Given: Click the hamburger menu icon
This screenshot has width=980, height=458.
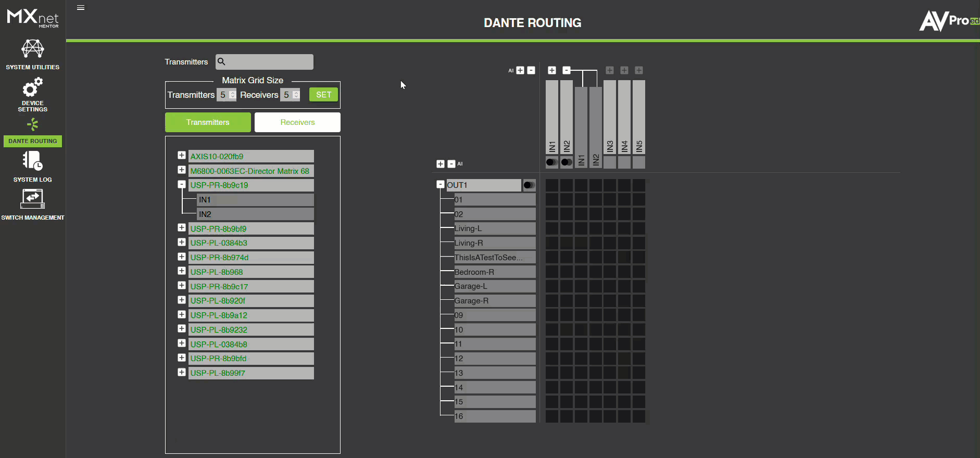Looking at the screenshot, I should [x=81, y=8].
